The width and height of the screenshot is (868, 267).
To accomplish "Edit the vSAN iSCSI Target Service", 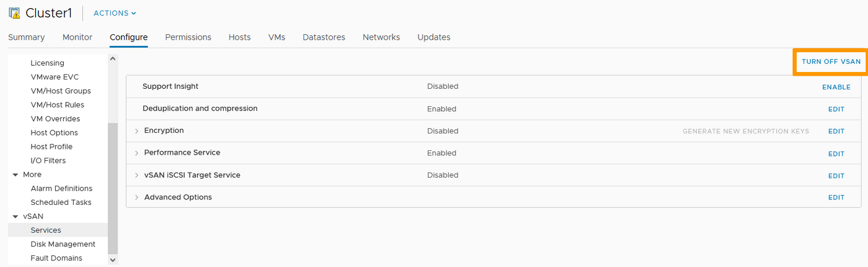I will click(836, 176).
